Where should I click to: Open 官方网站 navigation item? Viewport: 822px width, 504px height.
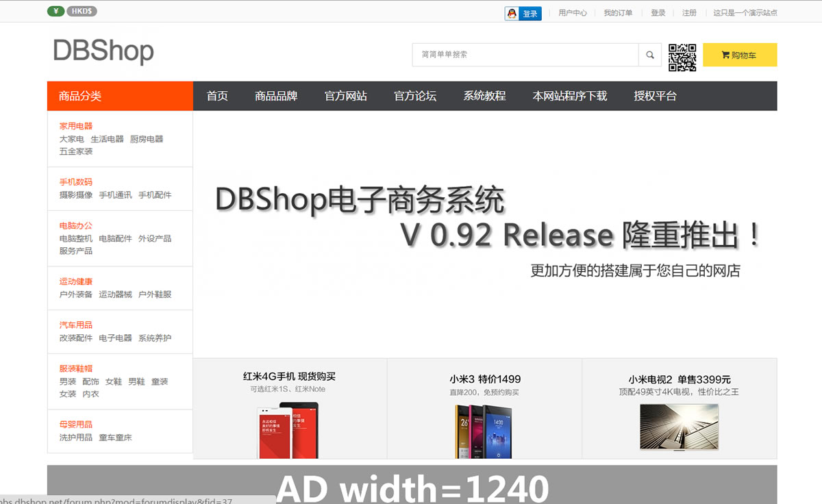346,96
